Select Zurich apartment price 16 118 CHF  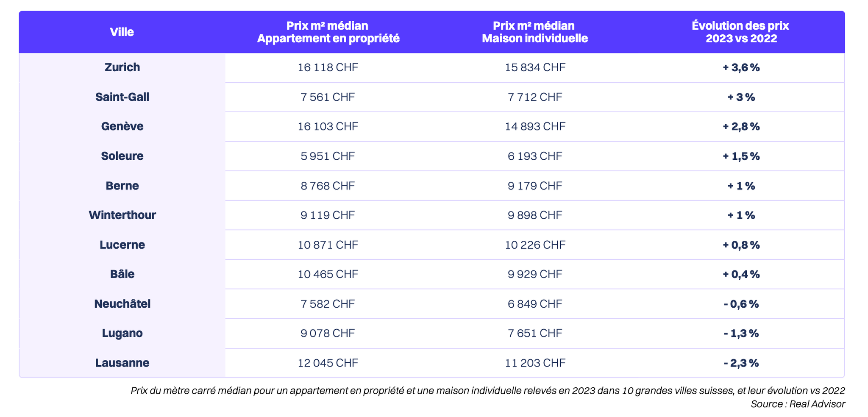point(328,67)
